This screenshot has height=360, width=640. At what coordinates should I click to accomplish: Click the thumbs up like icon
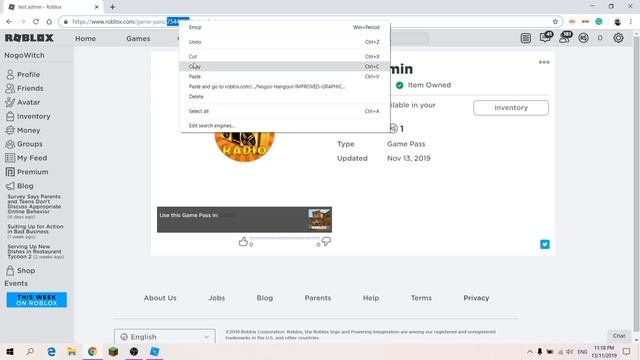pos(243,242)
